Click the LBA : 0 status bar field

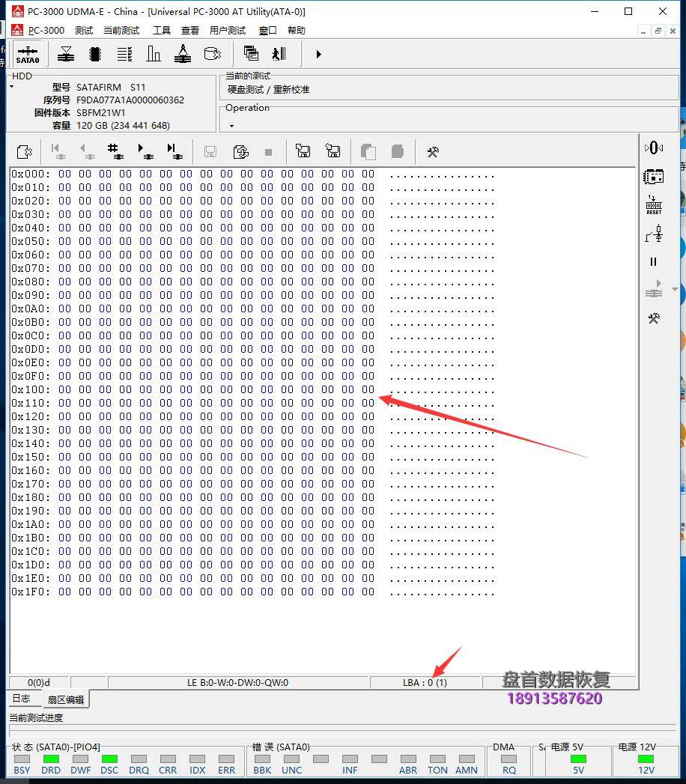(425, 682)
